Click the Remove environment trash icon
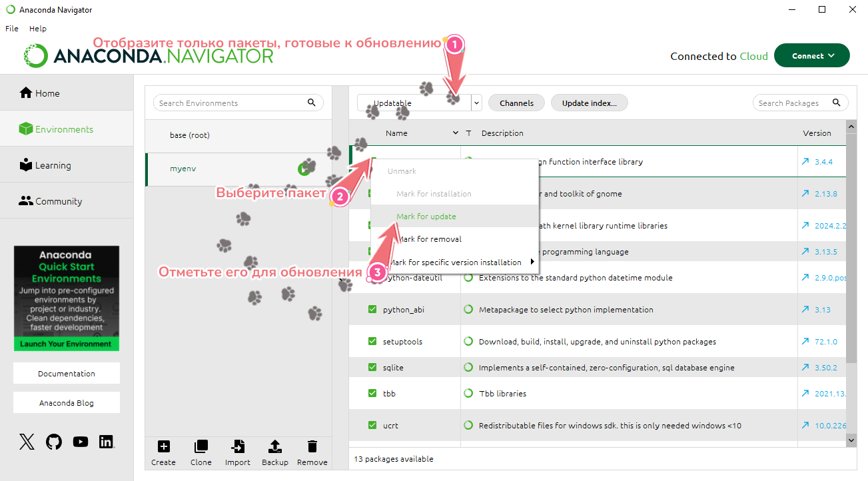This screenshot has width=868, height=481. pos(312,447)
